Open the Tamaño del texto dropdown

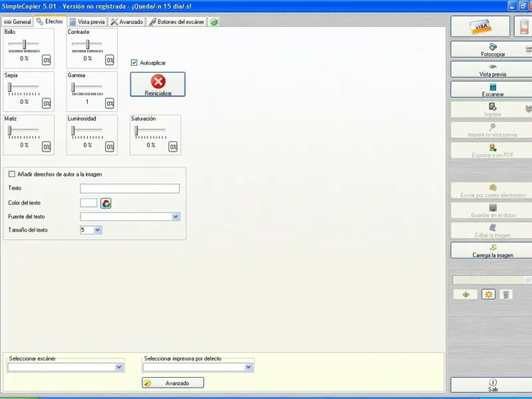point(97,230)
